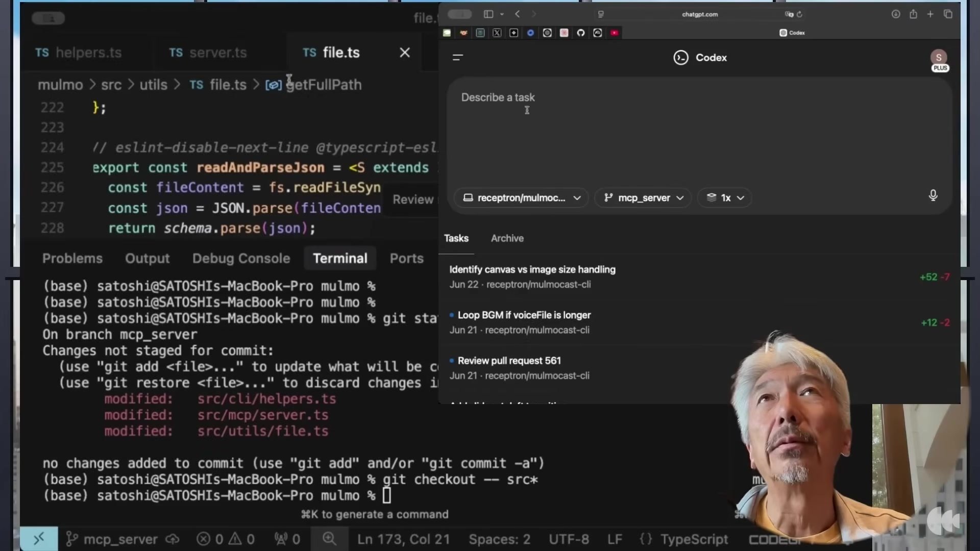Click the remote window icon in status bar
The image size is (980, 551).
39,539
